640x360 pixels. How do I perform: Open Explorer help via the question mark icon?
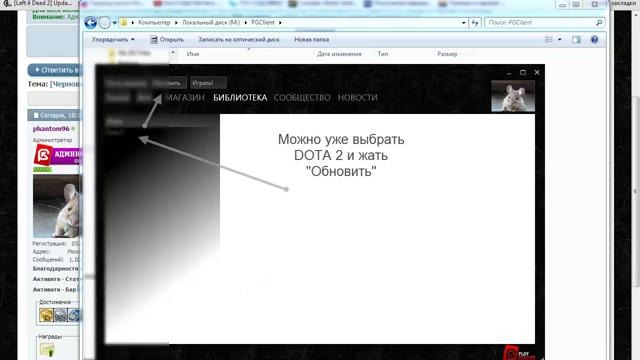pos(594,40)
